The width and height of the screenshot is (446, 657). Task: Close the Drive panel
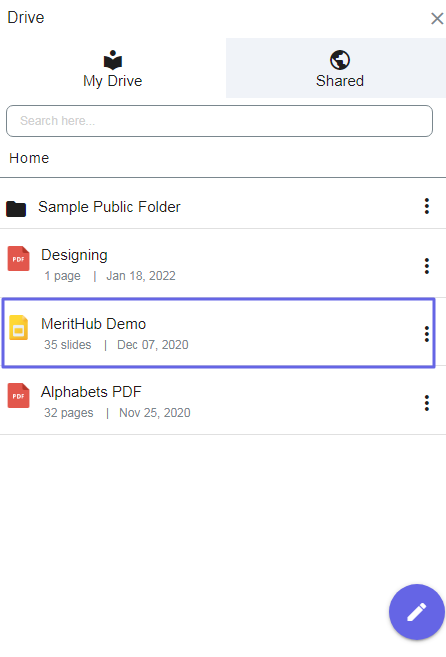point(437,18)
